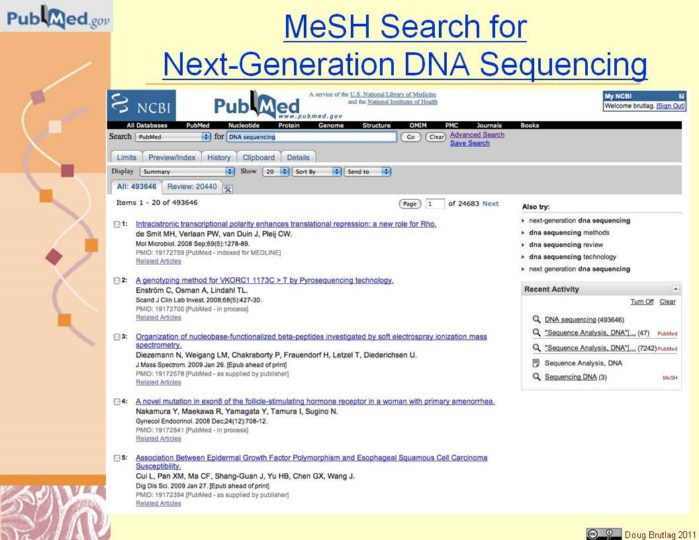Screen dimensions: 699x540
Task: Open the Send to dropdown
Action: pyautogui.click(x=367, y=172)
